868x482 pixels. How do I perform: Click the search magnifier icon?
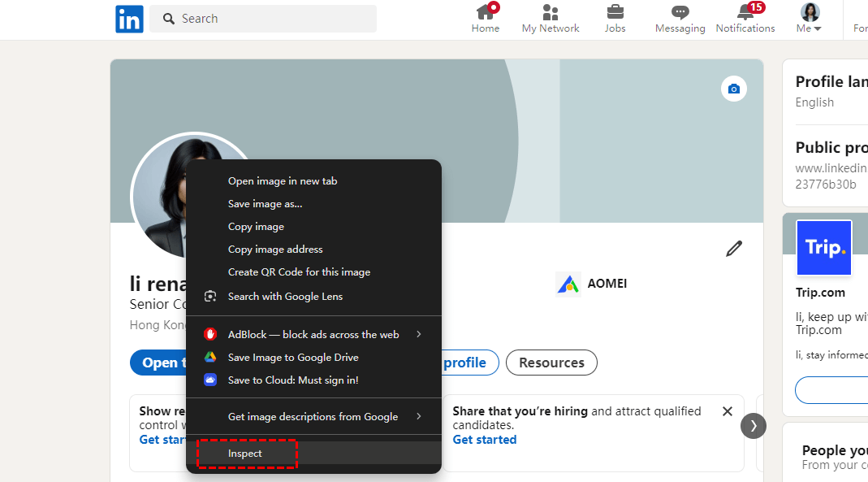(169, 19)
